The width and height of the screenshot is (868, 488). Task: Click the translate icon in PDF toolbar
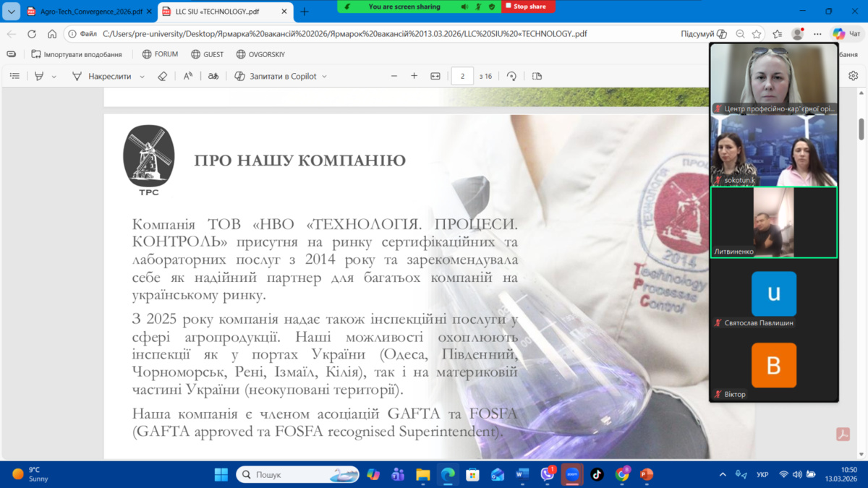213,76
